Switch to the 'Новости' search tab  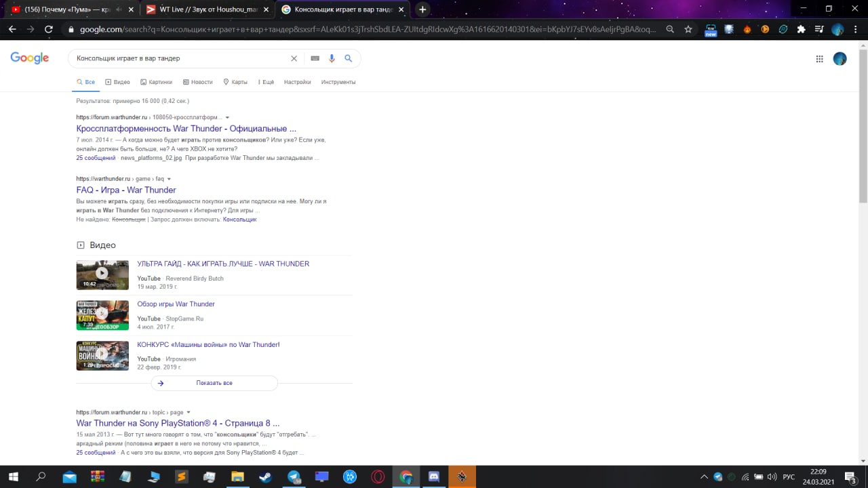(197, 82)
